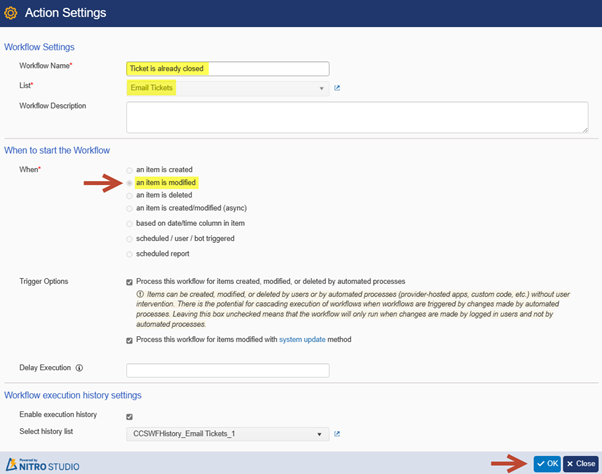Select 'based on date/time column in item'

[129, 224]
